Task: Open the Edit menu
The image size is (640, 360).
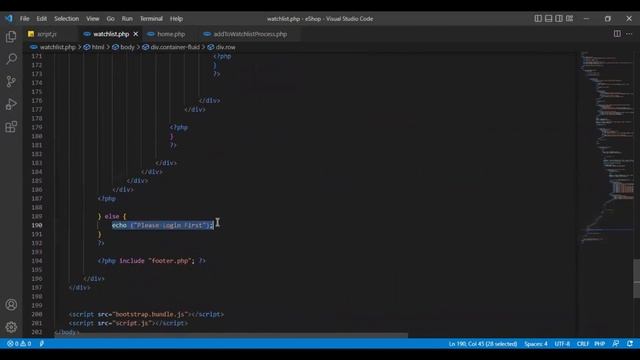Action: coord(42,18)
